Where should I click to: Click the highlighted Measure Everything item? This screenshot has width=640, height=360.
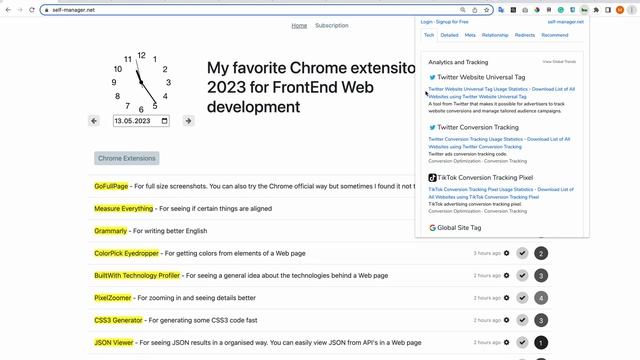tap(124, 209)
